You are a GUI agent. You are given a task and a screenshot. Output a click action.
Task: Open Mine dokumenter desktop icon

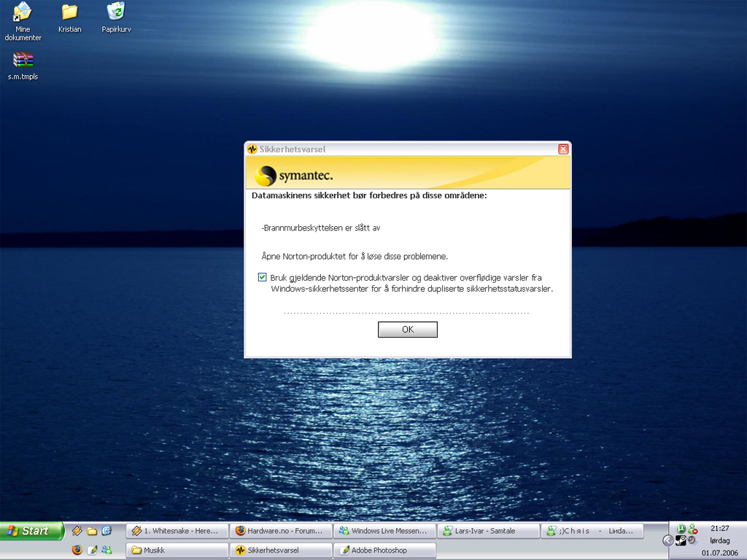pos(23,21)
